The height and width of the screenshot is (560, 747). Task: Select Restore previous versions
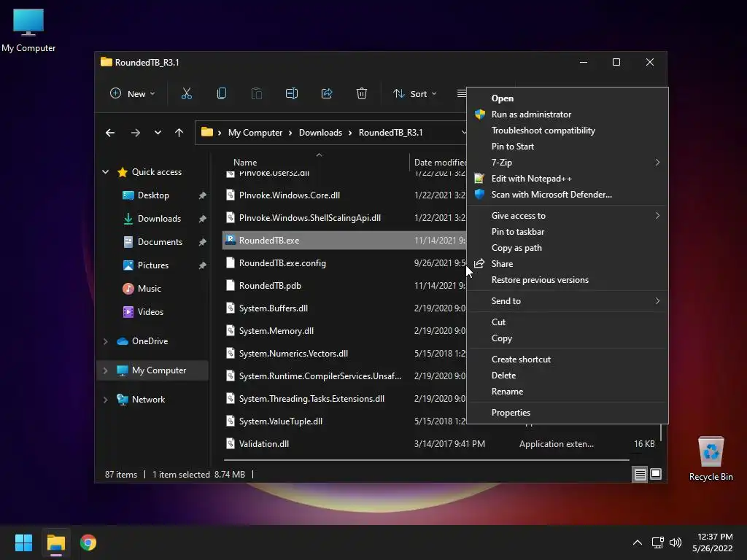pyautogui.click(x=568, y=280)
